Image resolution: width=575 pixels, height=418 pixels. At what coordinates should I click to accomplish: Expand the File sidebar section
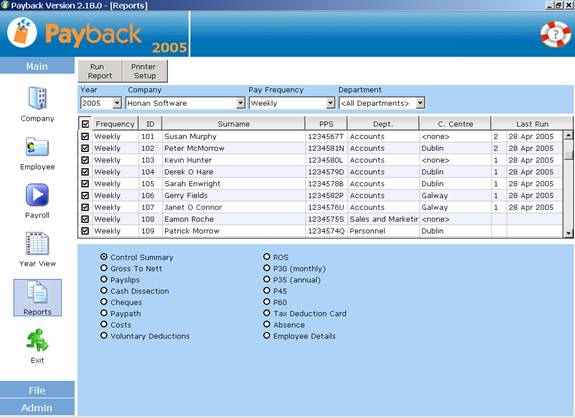coord(37,390)
